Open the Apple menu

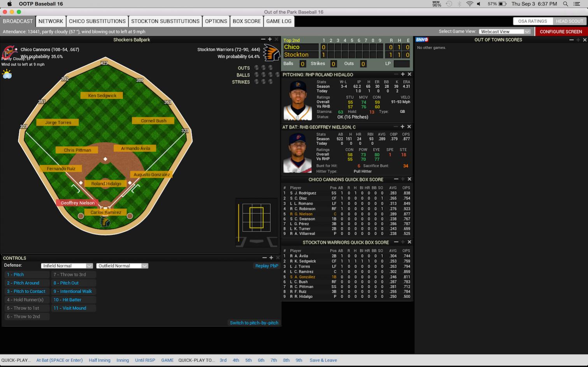pos(9,4)
